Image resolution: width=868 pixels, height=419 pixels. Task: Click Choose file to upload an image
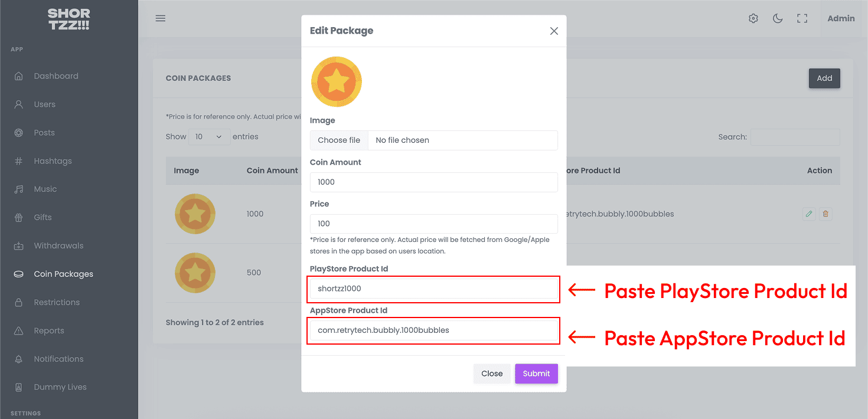point(338,140)
